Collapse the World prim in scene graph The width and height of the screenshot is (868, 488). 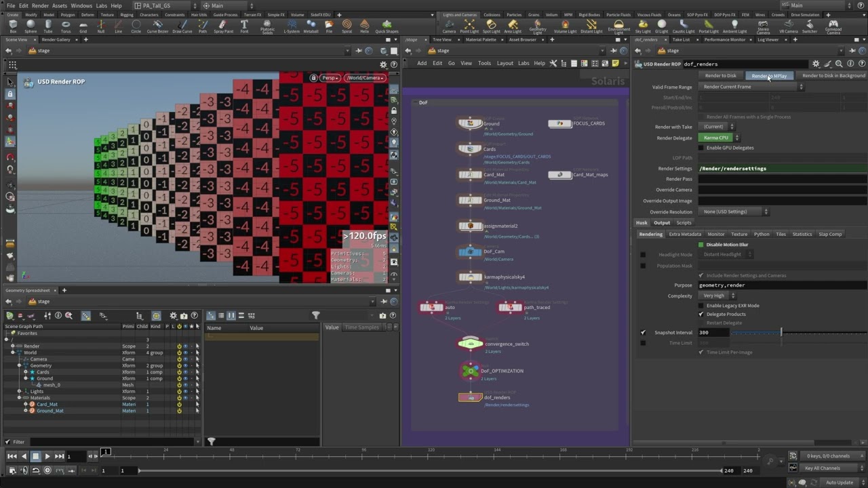[x=13, y=352]
